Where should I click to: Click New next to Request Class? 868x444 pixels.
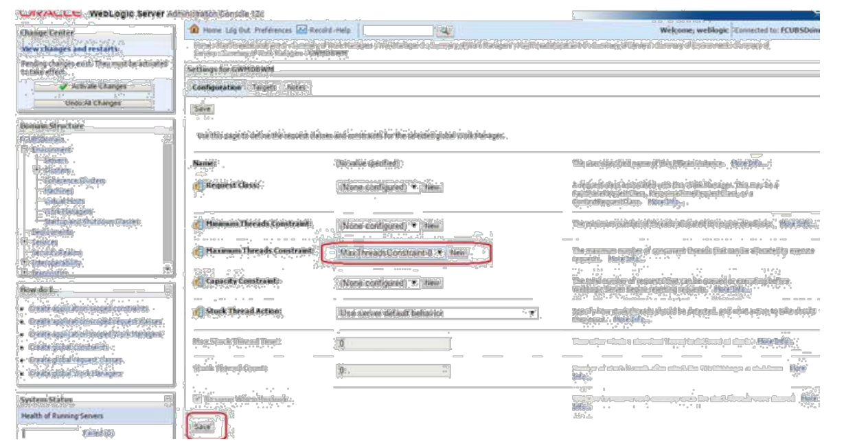coord(432,186)
